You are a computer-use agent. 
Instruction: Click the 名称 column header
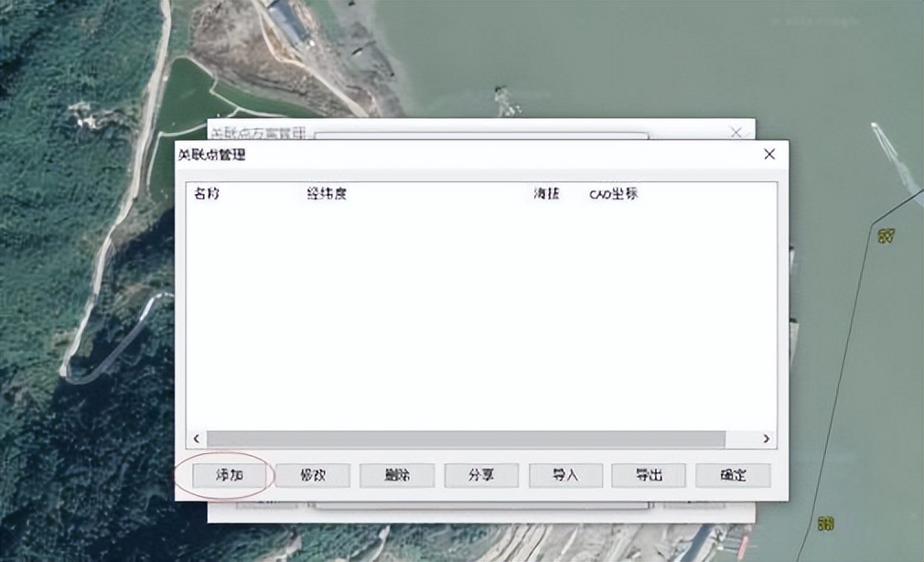203,193
